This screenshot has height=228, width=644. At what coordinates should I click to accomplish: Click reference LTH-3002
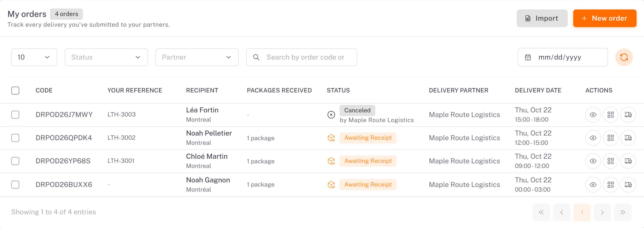(121, 138)
